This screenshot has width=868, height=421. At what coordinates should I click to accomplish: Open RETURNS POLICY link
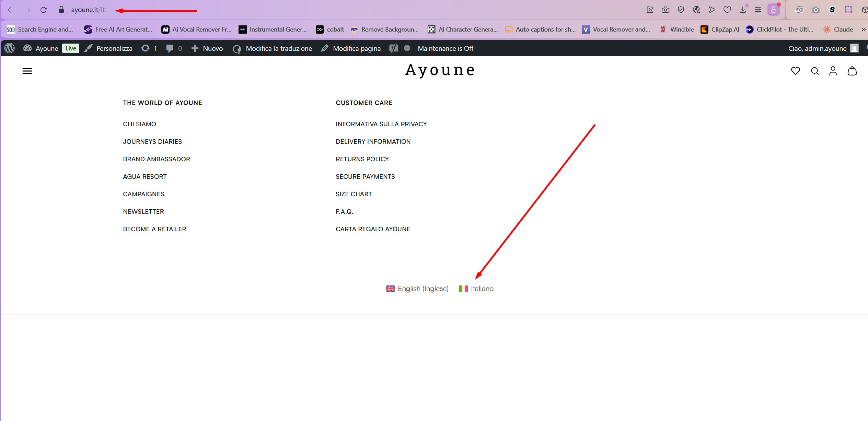[x=362, y=159]
